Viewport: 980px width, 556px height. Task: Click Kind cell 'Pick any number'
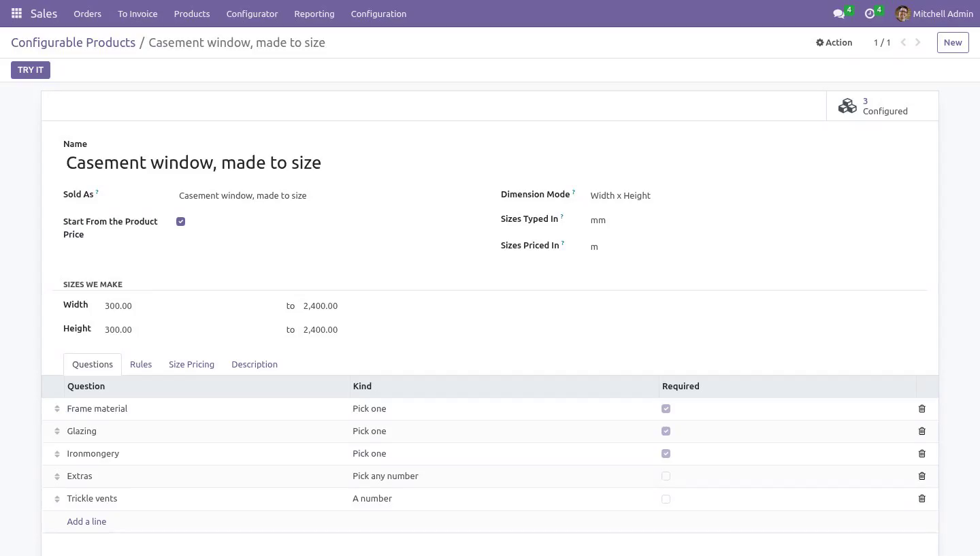coord(504,476)
